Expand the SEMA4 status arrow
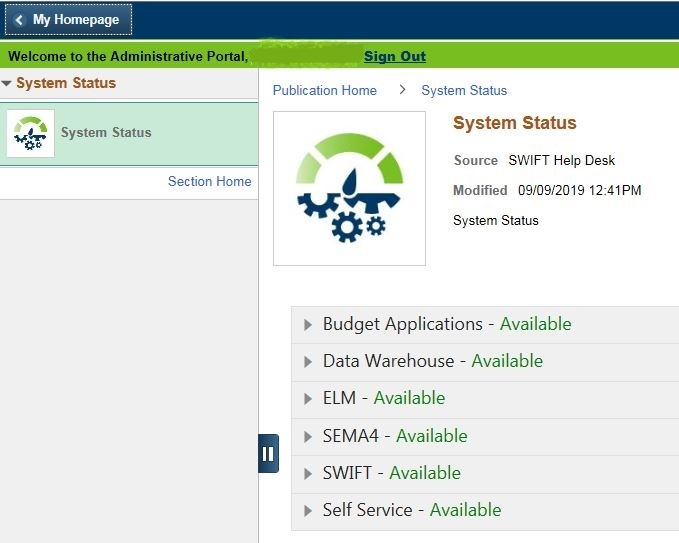The height and width of the screenshot is (543, 679). pyautogui.click(x=308, y=437)
